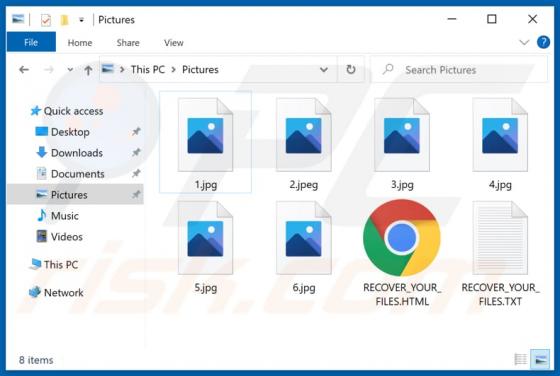560x376 pixels.
Task: Open the Share ribbon tab
Action: coord(128,43)
